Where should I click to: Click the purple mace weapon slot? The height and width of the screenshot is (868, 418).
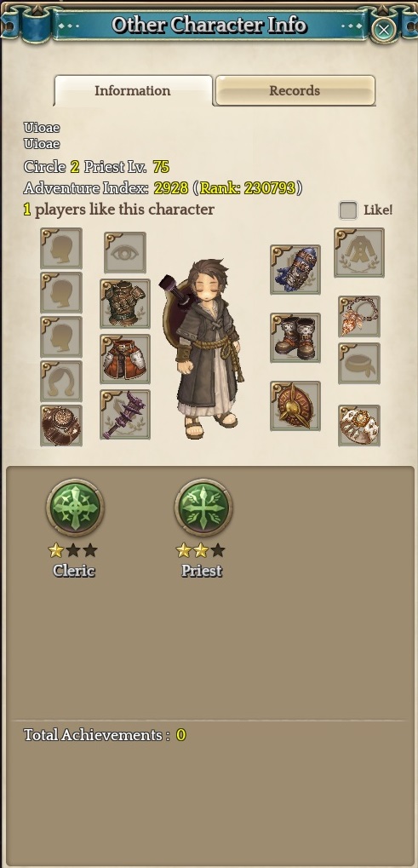click(x=125, y=414)
